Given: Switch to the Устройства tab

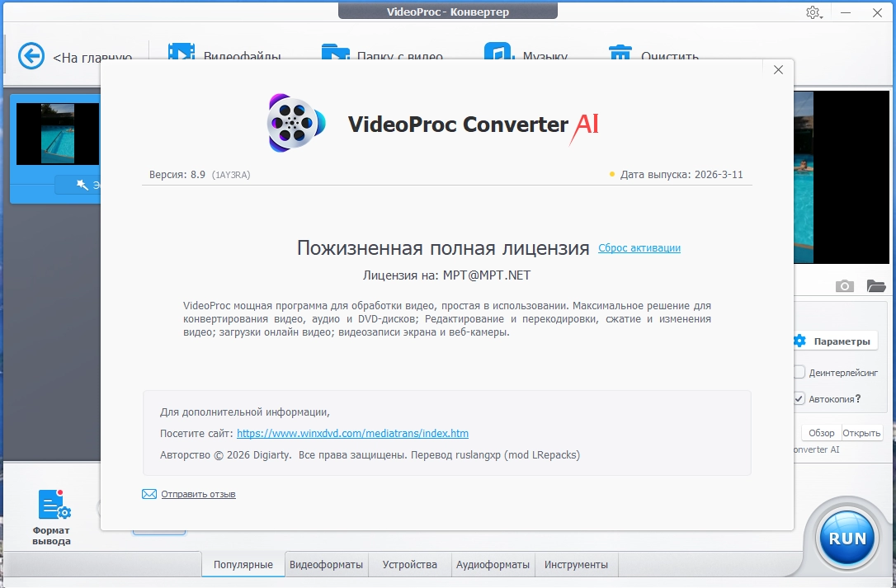Looking at the screenshot, I should pyautogui.click(x=410, y=565).
